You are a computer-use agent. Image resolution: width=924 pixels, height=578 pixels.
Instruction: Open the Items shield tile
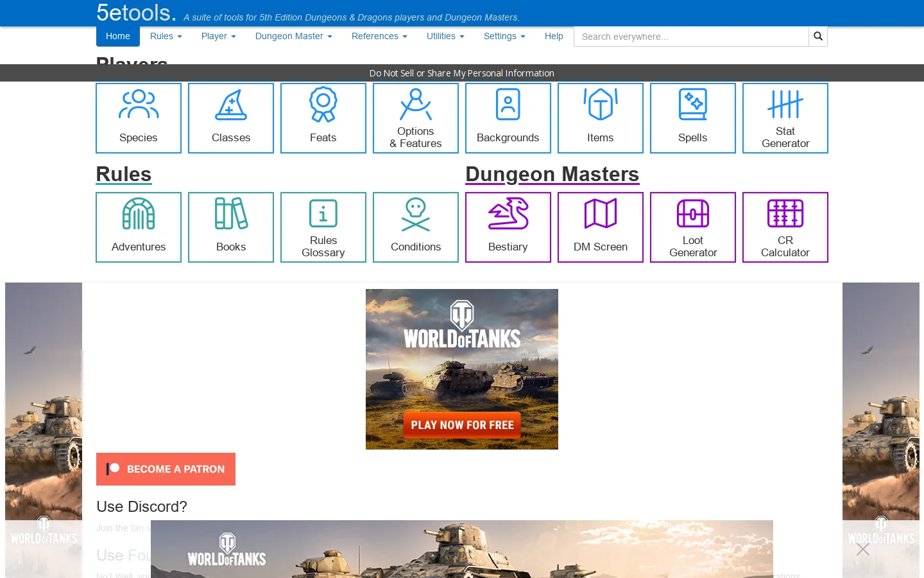click(601, 118)
